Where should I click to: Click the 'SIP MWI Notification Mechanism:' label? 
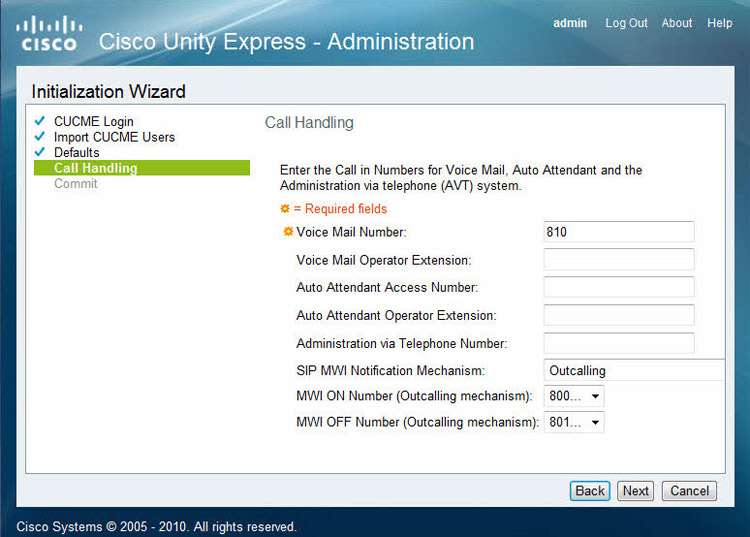tap(390, 371)
